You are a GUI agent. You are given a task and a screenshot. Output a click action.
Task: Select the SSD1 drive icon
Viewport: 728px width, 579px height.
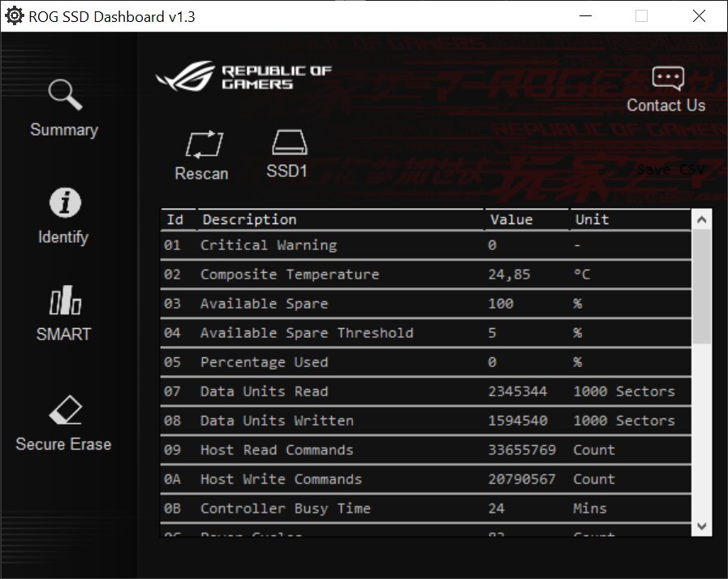click(289, 142)
